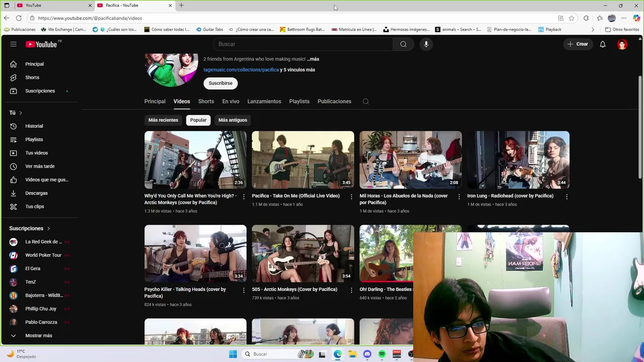
Task: Open options for Iron Lung video
Action: (567, 197)
